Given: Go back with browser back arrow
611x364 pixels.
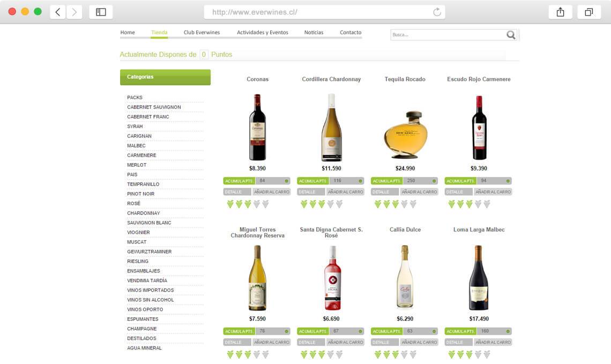Looking at the screenshot, I should pos(58,12).
